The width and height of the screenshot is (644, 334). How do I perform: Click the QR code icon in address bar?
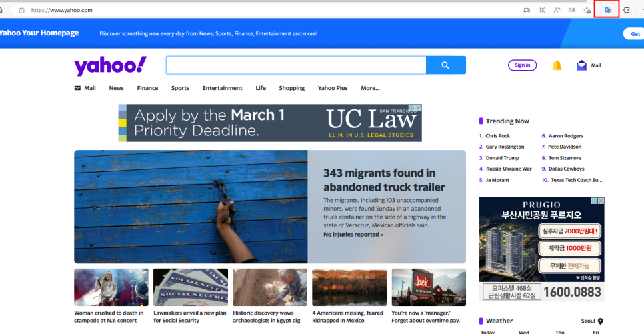(x=542, y=10)
